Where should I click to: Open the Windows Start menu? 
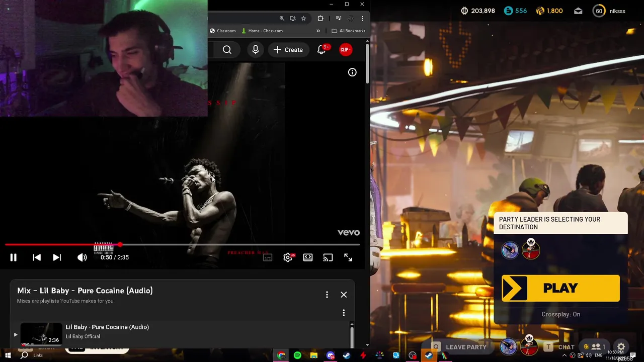coord(8,355)
